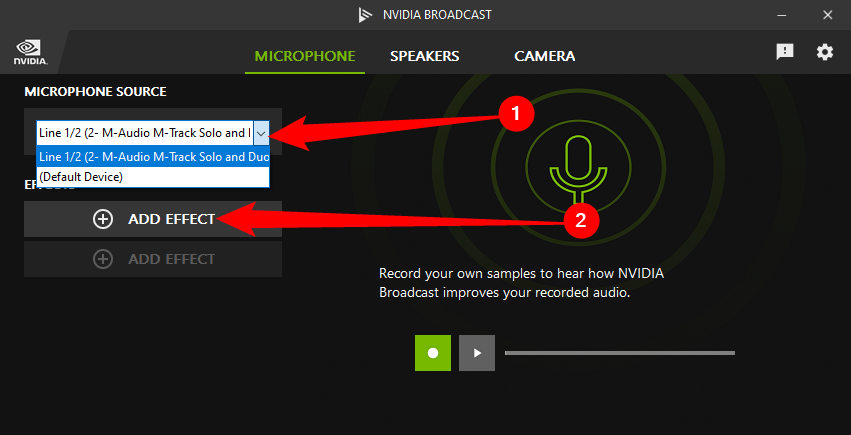Open the settings gear icon
The width and height of the screenshot is (851, 435).
[824, 52]
